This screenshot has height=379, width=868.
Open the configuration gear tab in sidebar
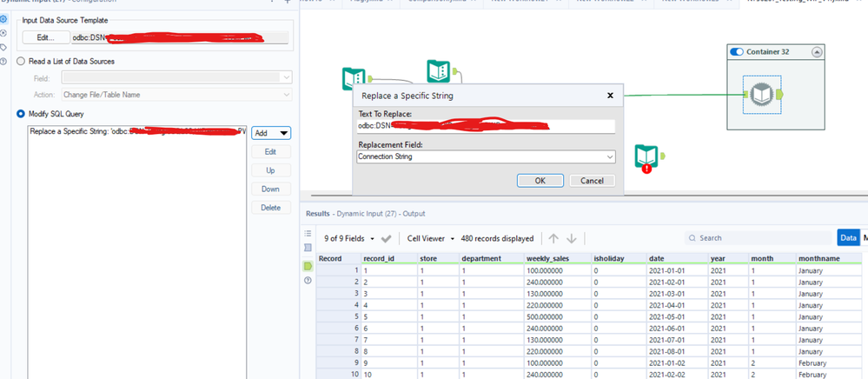[3, 19]
